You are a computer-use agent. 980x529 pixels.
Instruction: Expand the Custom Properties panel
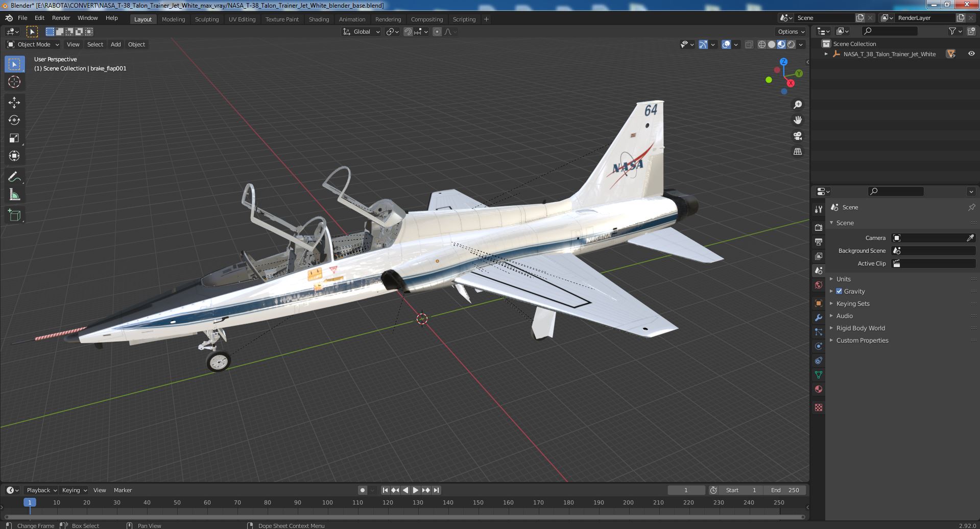(862, 340)
